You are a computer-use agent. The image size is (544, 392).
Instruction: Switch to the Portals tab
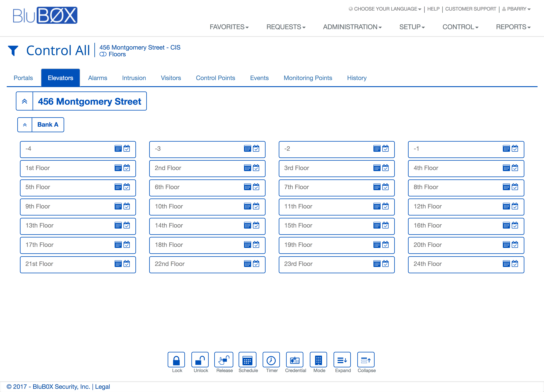point(23,78)
